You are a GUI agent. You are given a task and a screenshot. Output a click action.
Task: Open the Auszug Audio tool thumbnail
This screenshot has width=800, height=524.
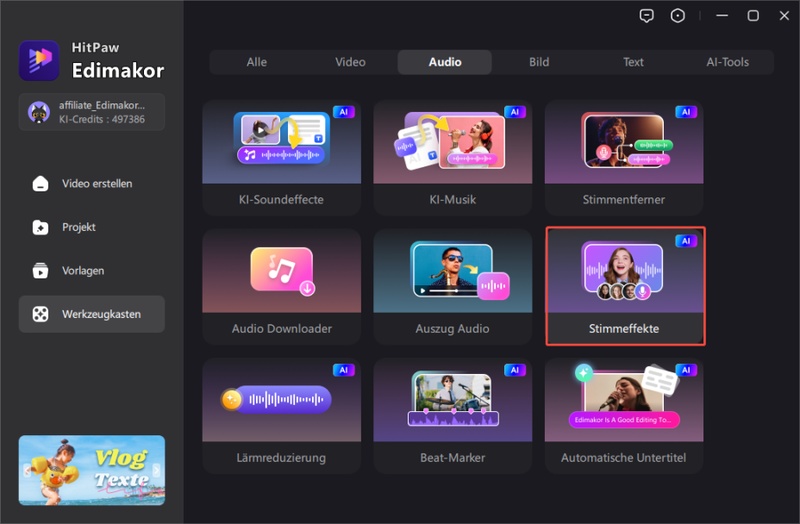[453, 271]
